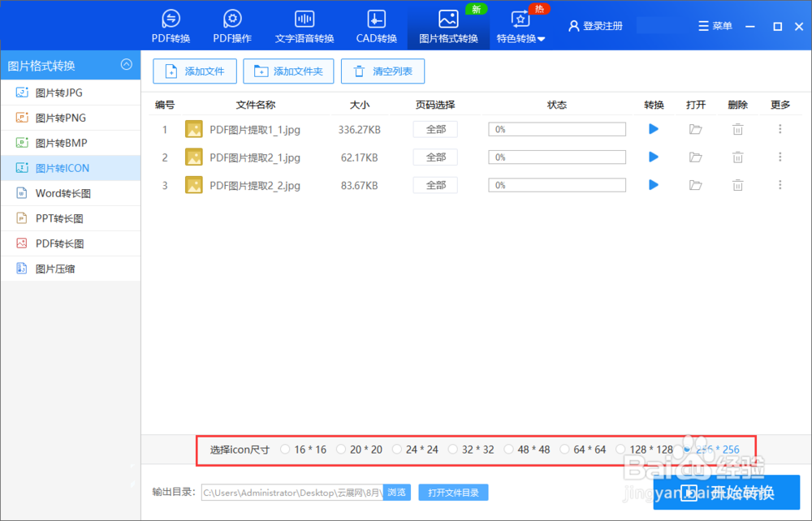Open output folder for PDF图片提取1_1.jpg

coord(696,129)
